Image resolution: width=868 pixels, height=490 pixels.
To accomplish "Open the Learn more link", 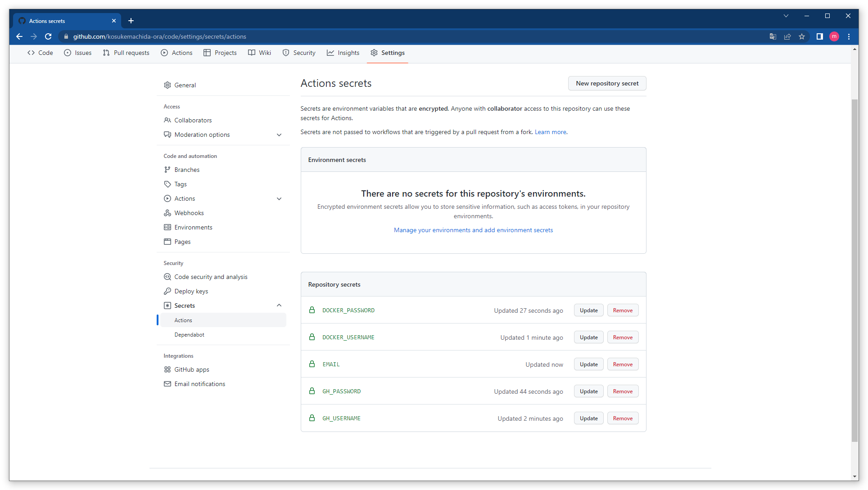I will click(x=550, y=132).
